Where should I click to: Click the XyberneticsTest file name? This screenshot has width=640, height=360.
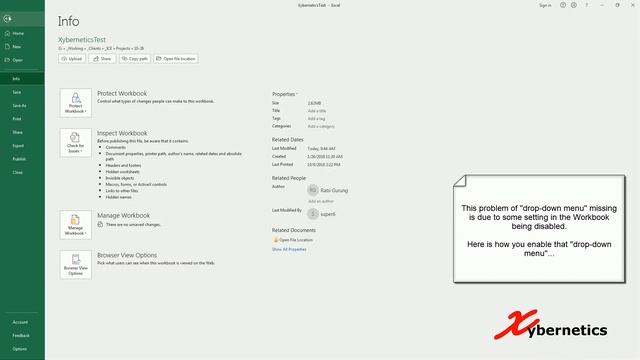pyautogui.click(x=82, y=40)
